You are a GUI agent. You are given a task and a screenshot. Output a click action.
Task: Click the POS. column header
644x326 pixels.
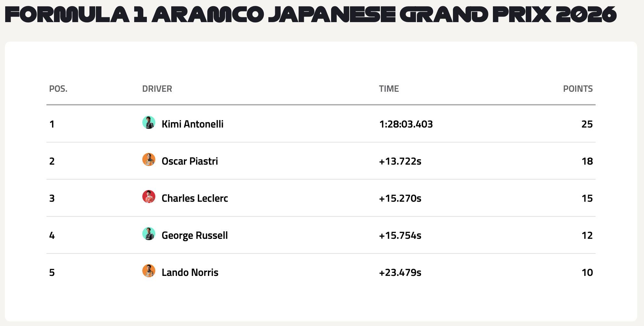point(58,89)
